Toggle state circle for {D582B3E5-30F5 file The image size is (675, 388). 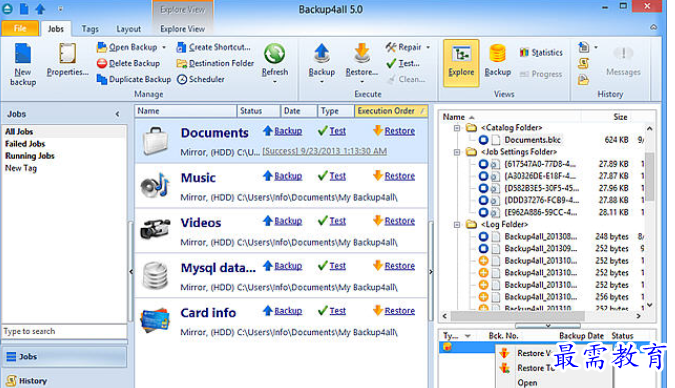click(483, 188)
